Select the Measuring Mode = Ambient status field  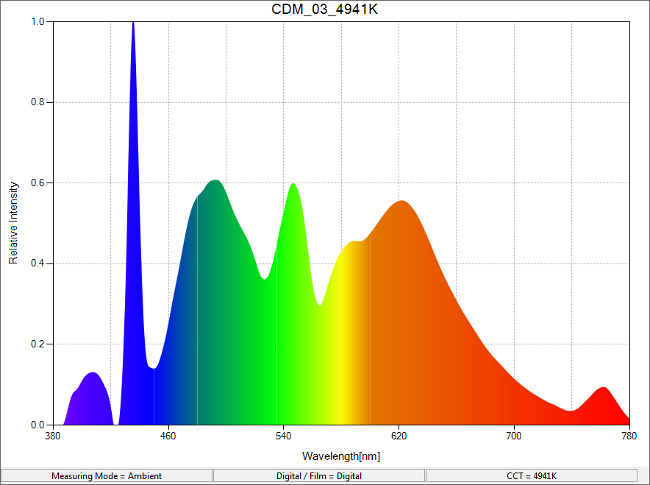tap(107, 475)
